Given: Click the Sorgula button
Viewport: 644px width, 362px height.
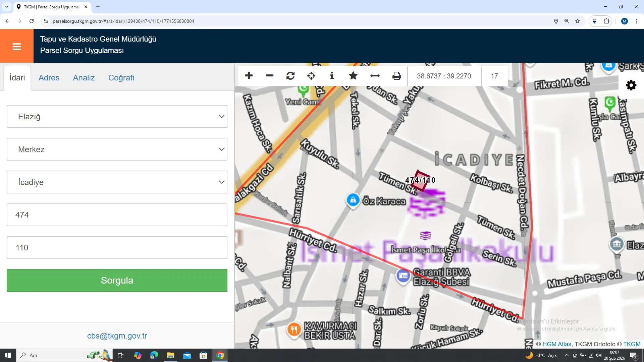Looking at the screenshot, I should tap(117, 281).
